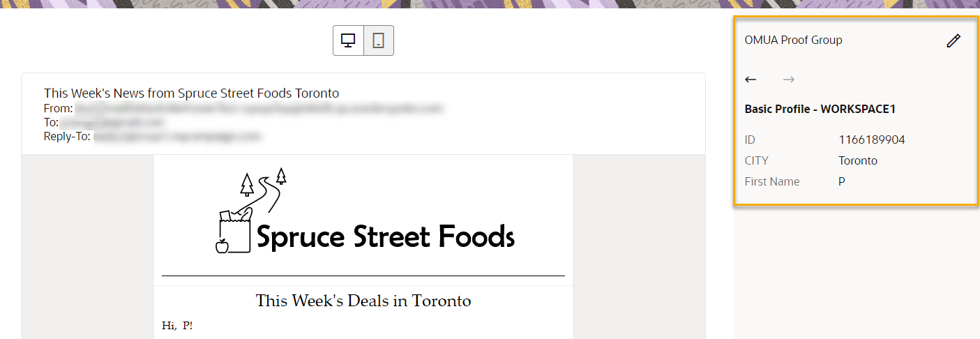Click the CITY value Toronto
The width and height of the screenshot is (980, 339).
click(858, 161)
